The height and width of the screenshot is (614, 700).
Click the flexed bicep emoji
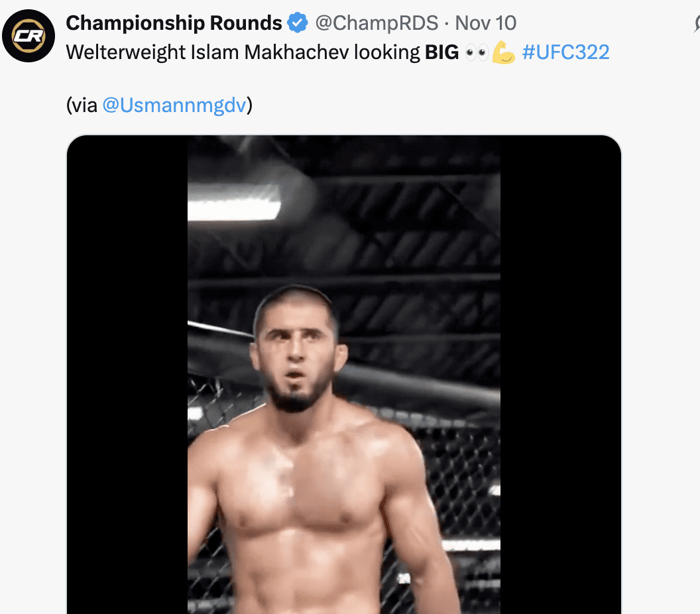[x=504, y=53]
